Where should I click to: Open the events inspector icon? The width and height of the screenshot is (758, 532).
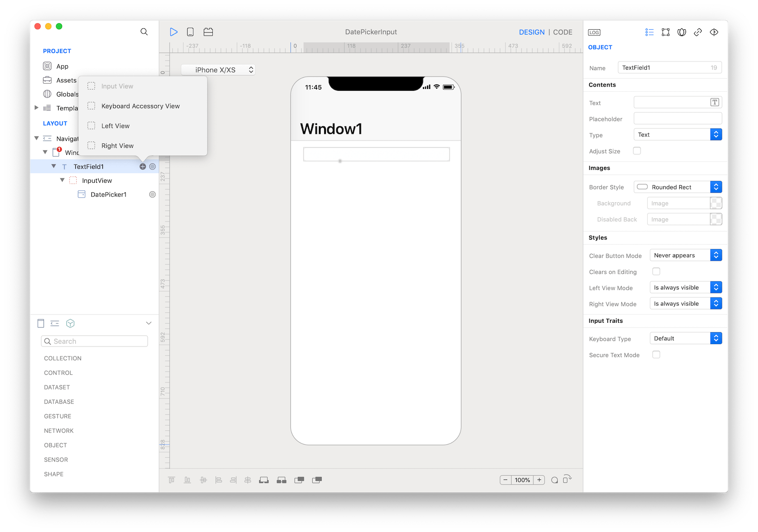[714, 32]
